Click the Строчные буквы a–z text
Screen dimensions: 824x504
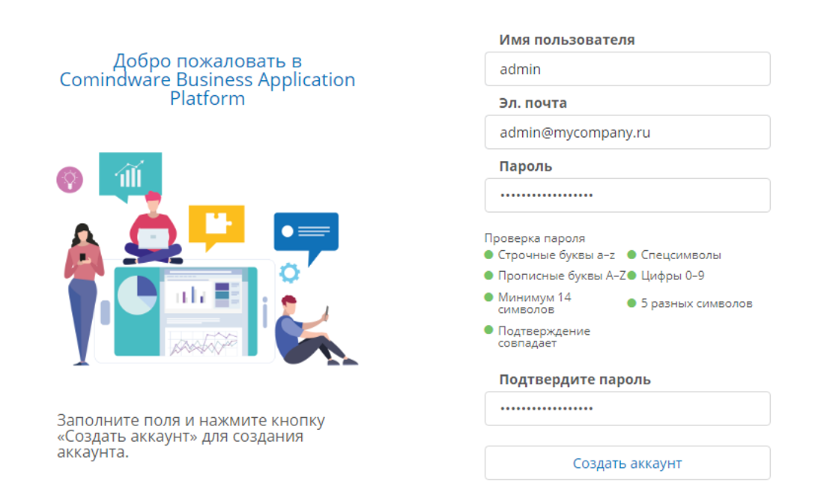557,255
